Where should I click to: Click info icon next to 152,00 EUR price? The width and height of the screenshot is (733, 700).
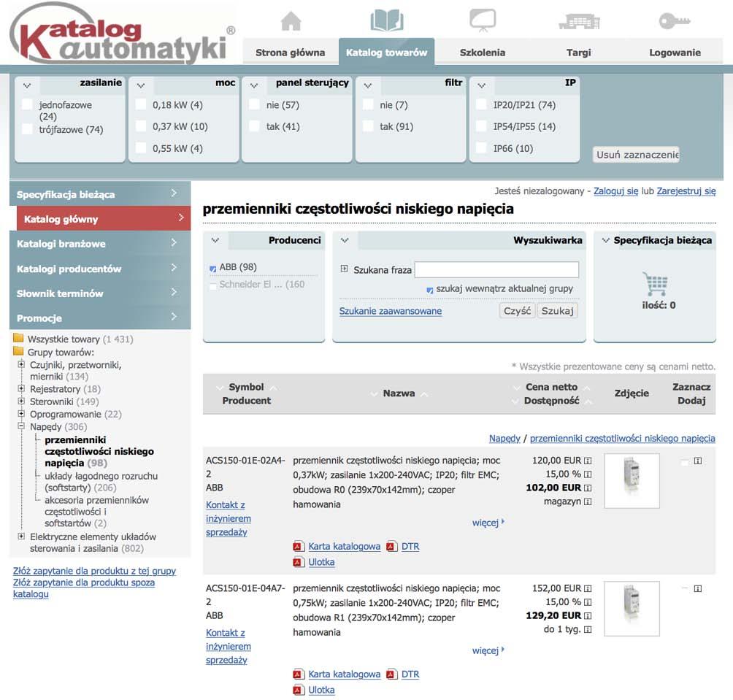588,589
